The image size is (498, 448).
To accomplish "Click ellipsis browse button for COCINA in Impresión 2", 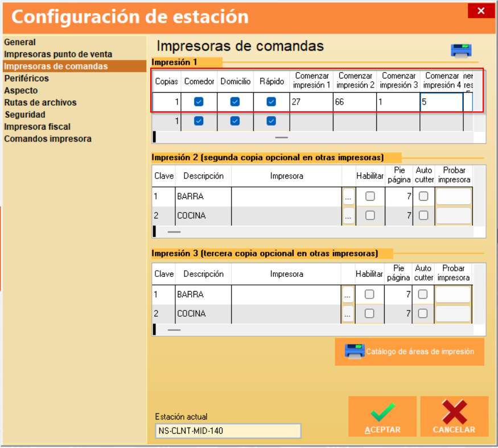I will pyautogui.click(x=348, y=216).
